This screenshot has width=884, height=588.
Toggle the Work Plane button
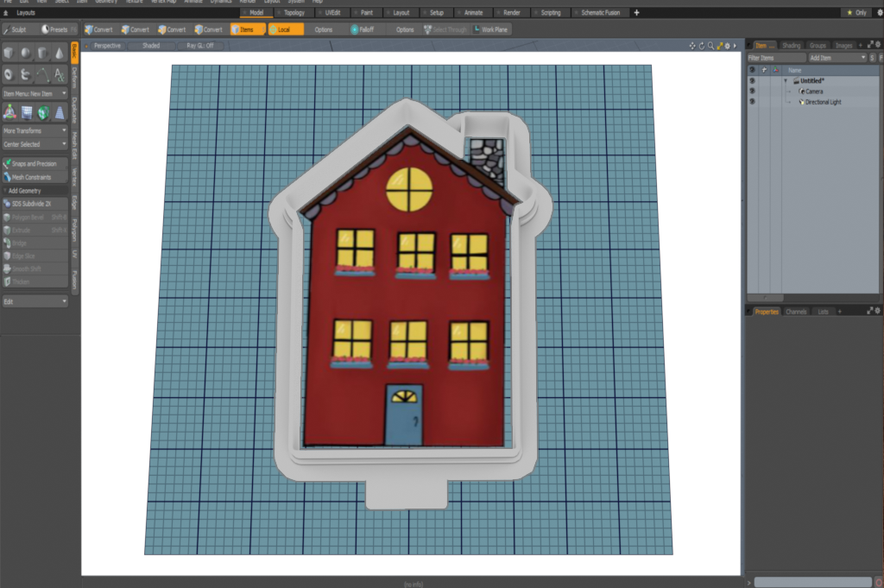coord(490,29)
